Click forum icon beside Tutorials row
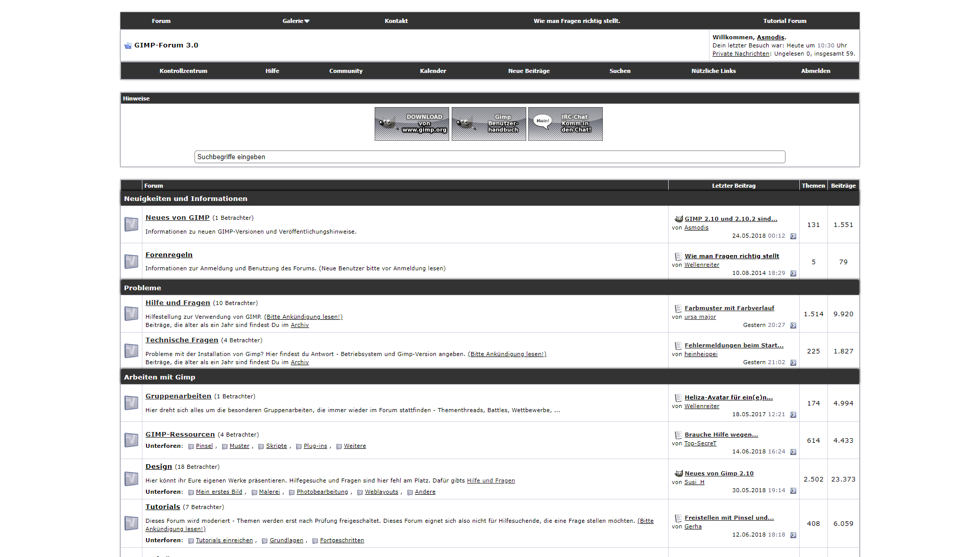This screenshot has height=557, width=980. 131,523
